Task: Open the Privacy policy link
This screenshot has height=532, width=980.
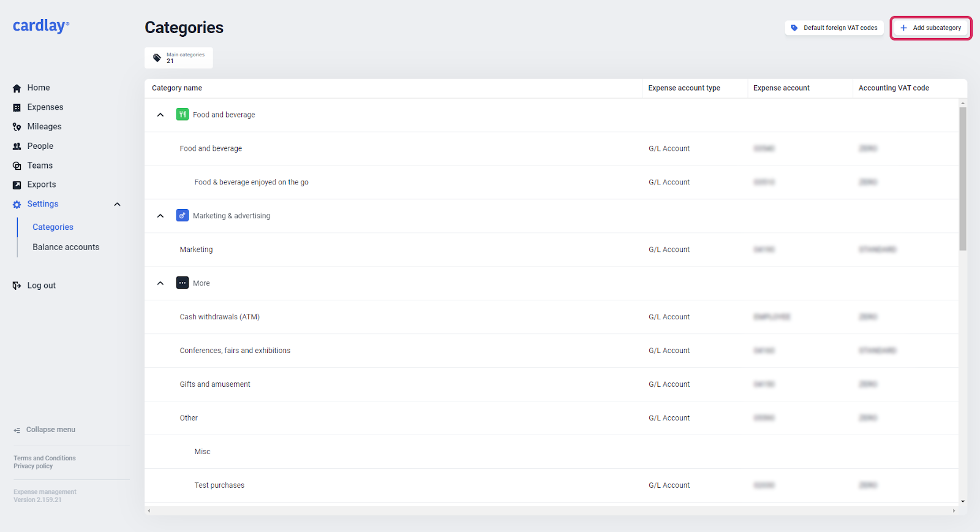Action: pyautogui.click(x=33, y=466)
